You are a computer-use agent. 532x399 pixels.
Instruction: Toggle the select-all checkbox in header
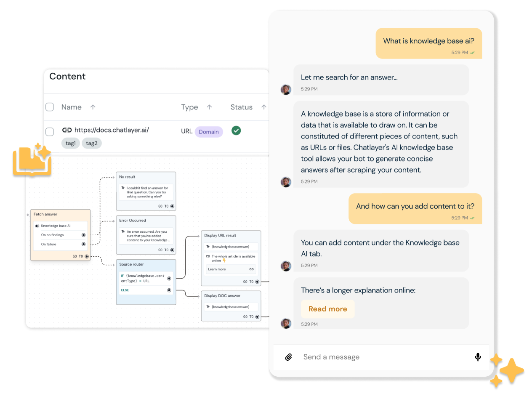[50, 107]
